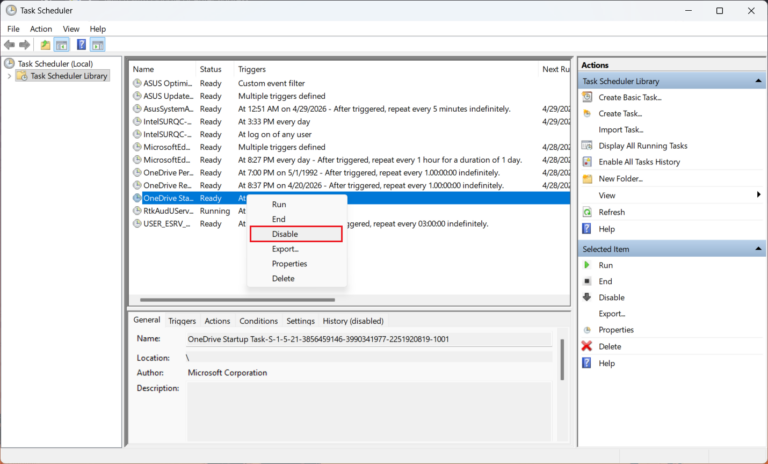Click the red X Delete icon

(587, 346)
